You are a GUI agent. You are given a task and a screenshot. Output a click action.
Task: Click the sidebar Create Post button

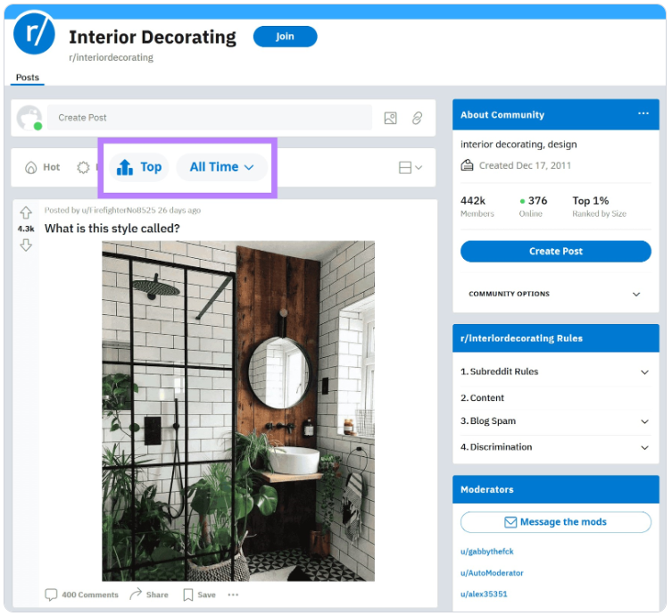pyautogui.click(x=555, y=251)
